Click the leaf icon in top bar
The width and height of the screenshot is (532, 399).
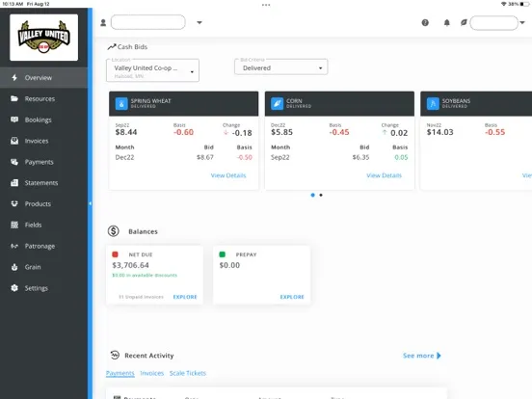point(464,23)
